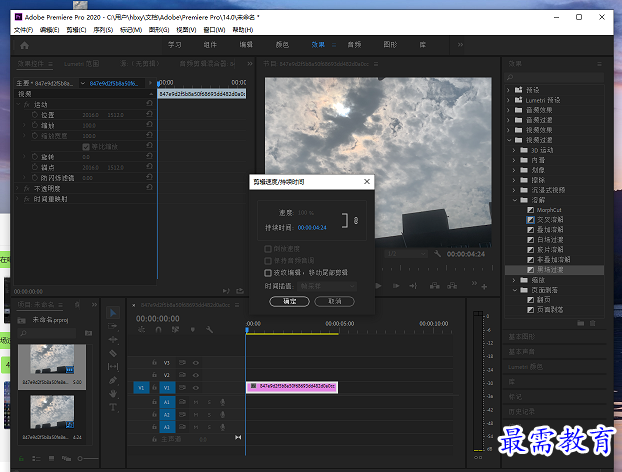622x472 pixels.
Task: Switch to Learning workspace tab
Action: point(175,45)
